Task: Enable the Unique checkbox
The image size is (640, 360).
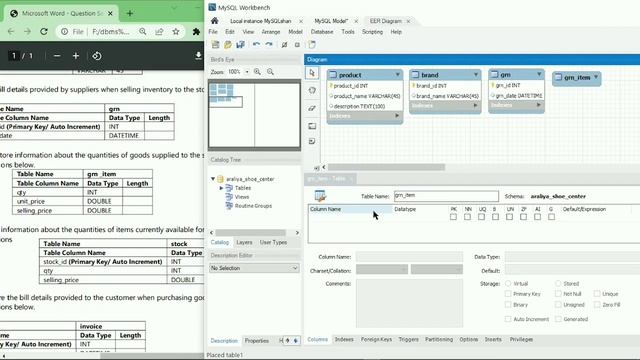Action: coord(597,293)
